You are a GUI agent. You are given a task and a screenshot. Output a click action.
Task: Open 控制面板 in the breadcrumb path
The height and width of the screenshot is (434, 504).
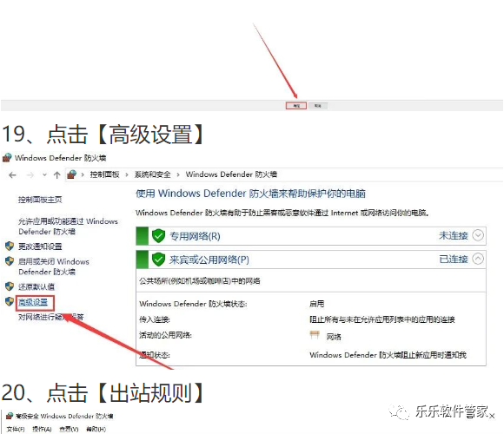click(x=104, y=174)
